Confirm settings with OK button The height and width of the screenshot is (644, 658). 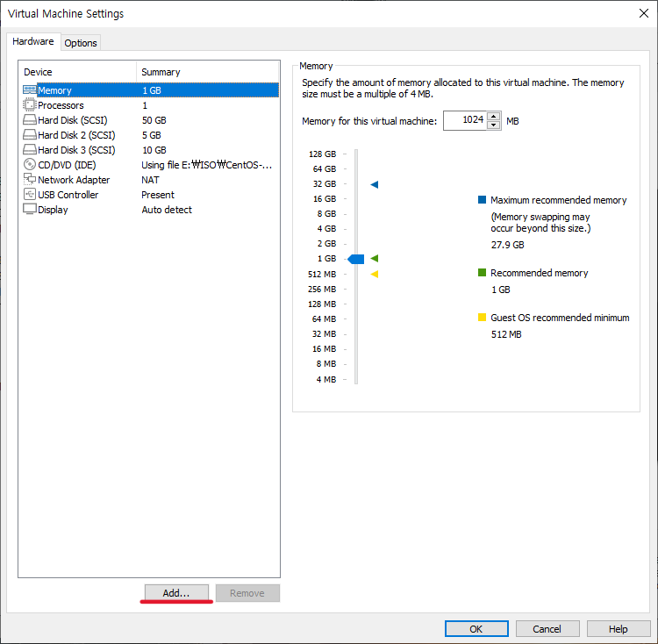click(x=476, y=629)
